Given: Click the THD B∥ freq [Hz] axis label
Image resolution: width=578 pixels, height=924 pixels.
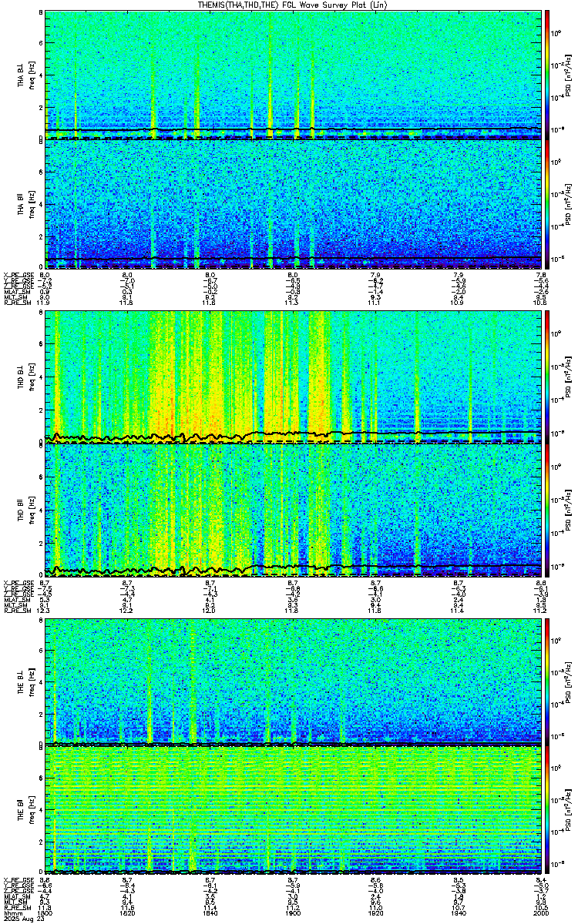Looking at the screenshot, I should point(30,509).
